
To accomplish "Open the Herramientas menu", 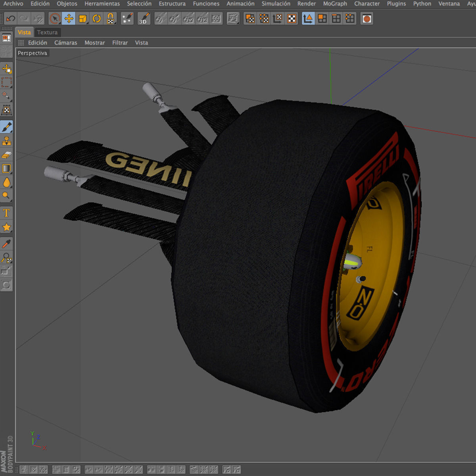I will click(x=102, y=4).
